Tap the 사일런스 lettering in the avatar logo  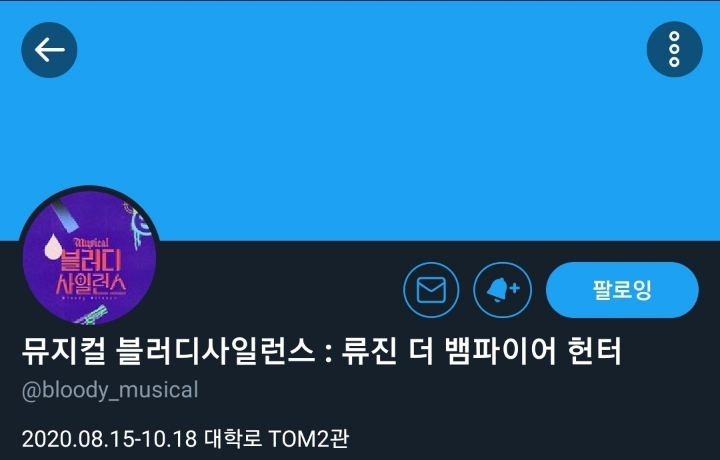pos(91,284)
